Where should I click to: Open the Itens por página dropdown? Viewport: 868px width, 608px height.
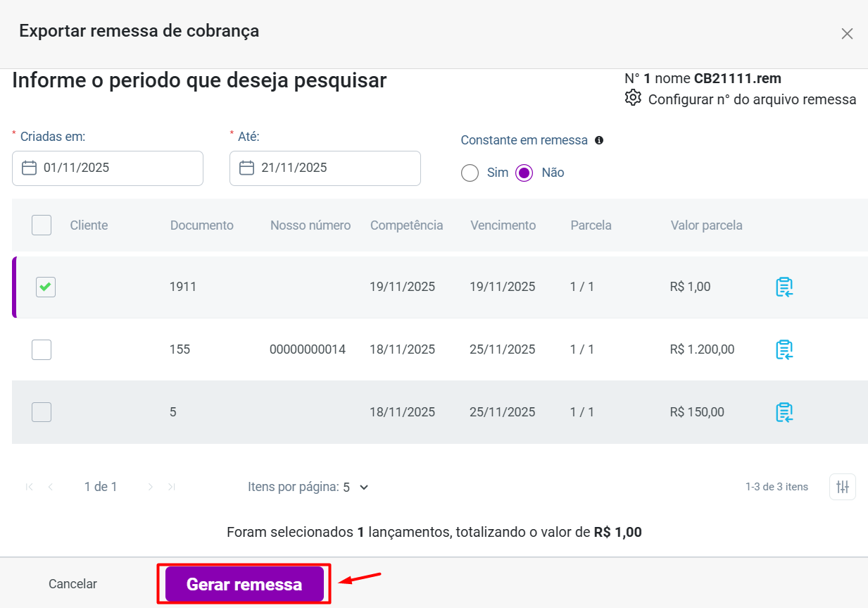point(356,487)
